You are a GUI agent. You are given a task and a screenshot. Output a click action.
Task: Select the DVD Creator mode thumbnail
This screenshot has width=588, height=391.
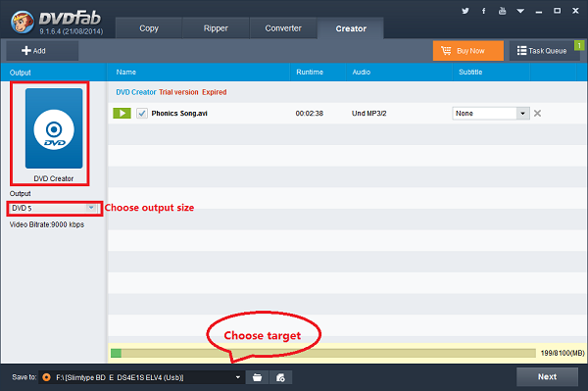(54, 128)
